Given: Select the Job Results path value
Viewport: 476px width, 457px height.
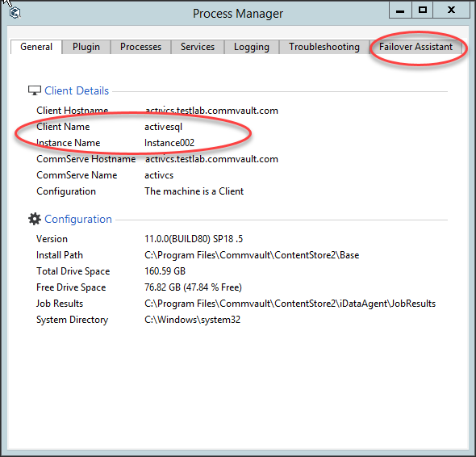Looking at the screenshot, I should (x=290, y=304).
